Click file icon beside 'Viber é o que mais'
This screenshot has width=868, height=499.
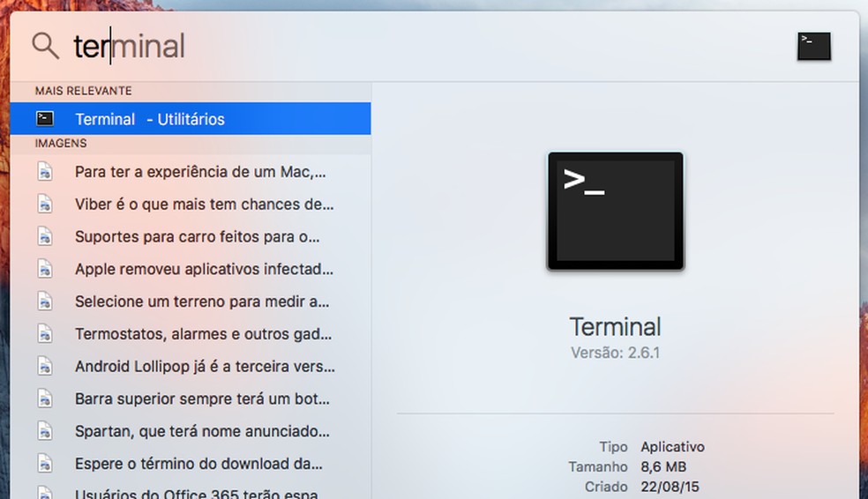(45, 205)
